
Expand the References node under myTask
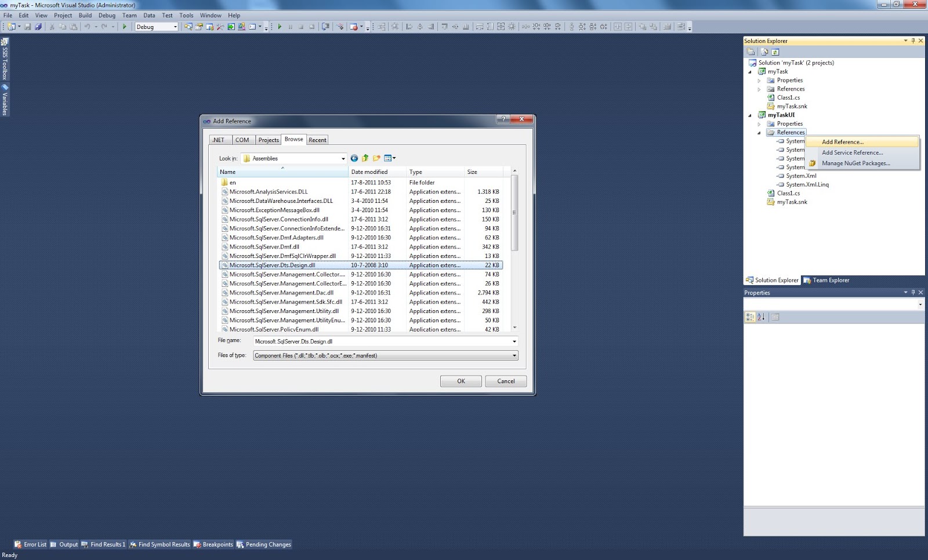(x=760, y=89)
